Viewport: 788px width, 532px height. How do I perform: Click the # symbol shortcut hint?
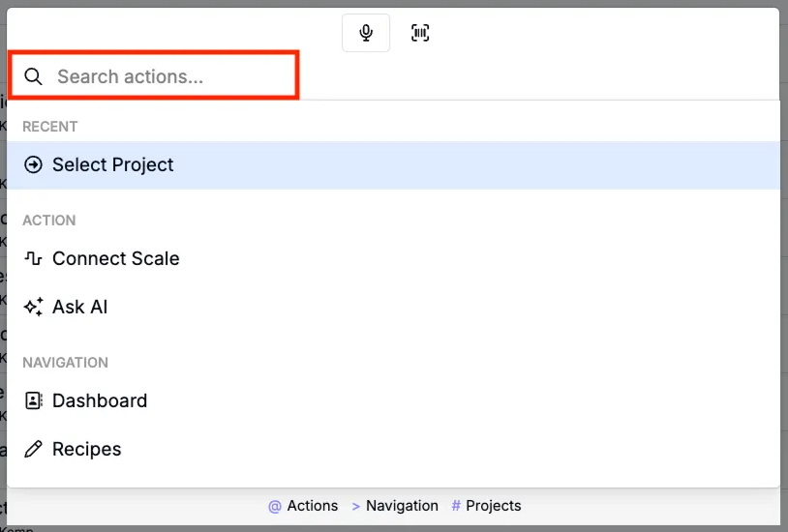(x=456, y=506)
